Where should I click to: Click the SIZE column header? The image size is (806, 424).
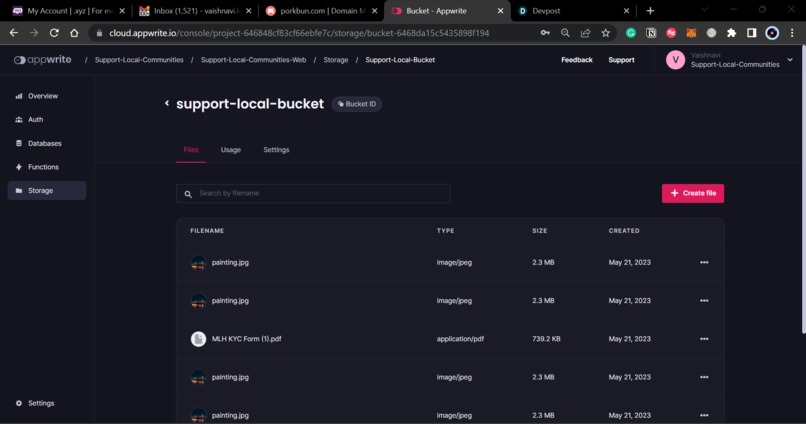(540, 231)
